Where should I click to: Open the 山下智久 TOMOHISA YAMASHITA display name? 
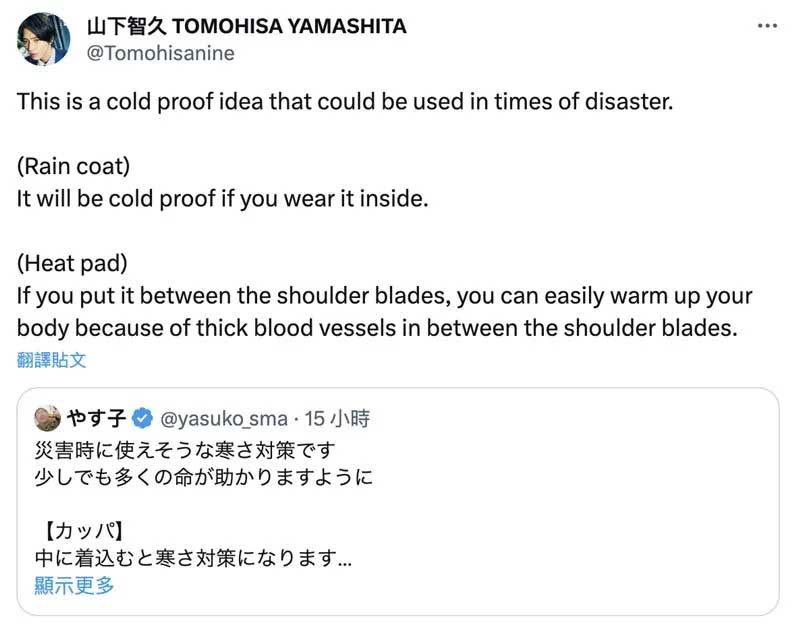pyautogui.click(x=247, y=27)
